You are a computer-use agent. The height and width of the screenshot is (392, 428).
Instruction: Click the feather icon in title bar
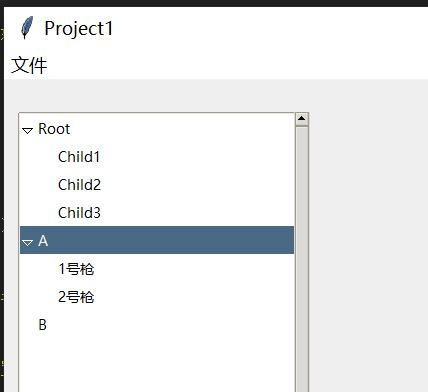[x=27, y=28]
